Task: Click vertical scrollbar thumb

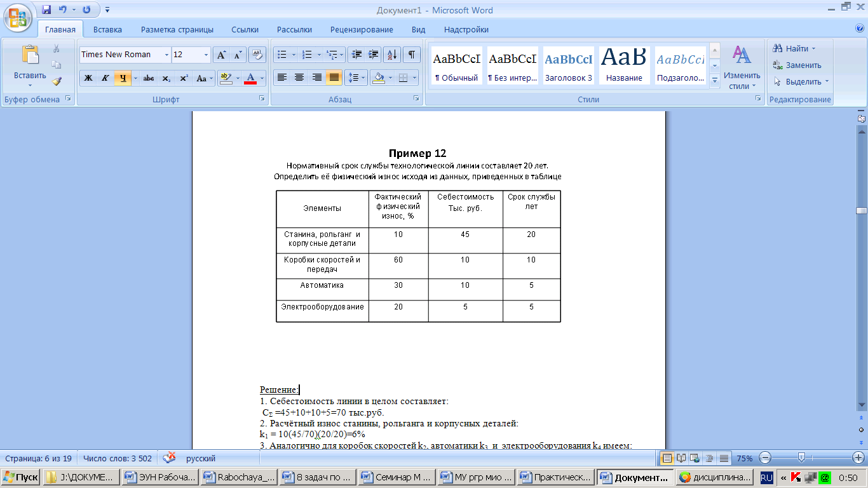Action: pyautogui.click(x=861, y=211)
